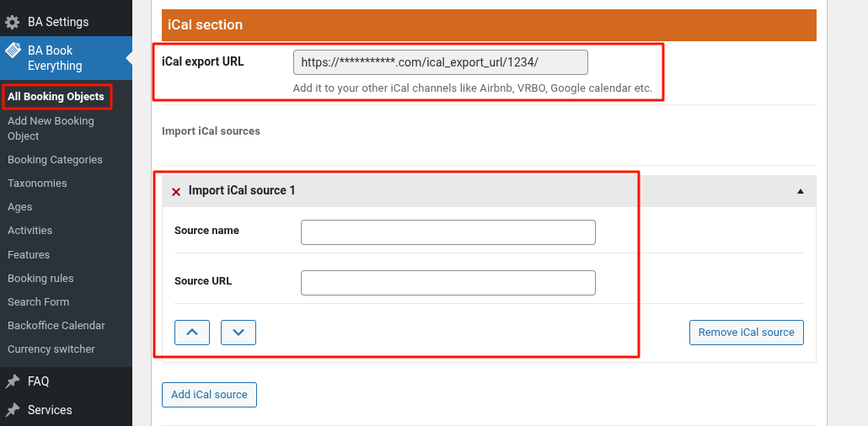Collapse Import iCal source 1 panel

pyautogui.click(x=800, y=191)
